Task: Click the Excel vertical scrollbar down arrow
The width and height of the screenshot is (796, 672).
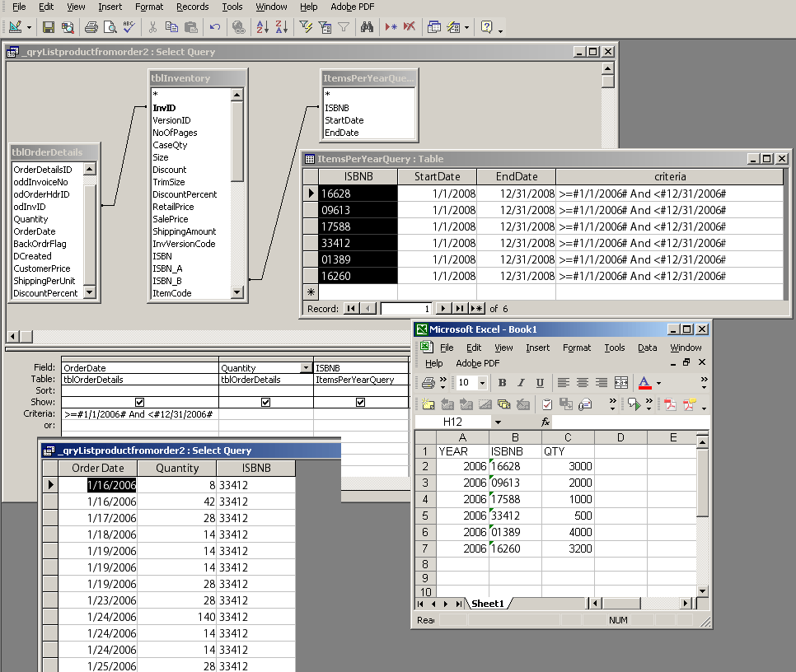Action: 703,590
